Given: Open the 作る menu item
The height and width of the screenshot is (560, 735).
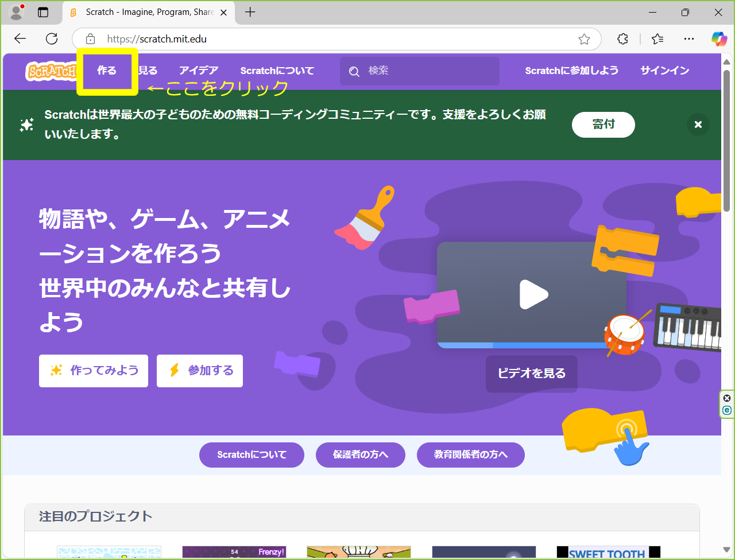Looking at the screenshot, I should (x=107, y=71).
